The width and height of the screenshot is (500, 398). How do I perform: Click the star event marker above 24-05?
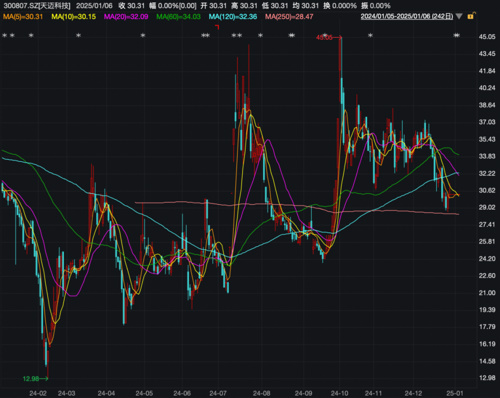point(143,35)
